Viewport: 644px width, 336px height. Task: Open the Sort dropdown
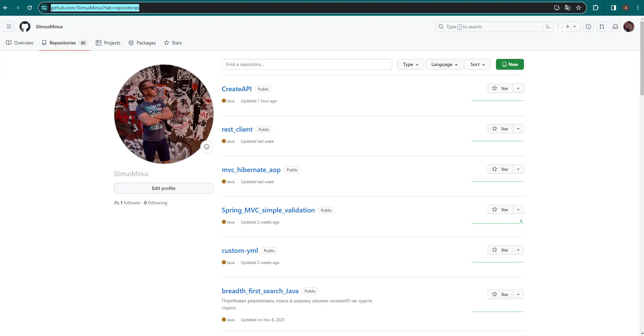point(477,64)
